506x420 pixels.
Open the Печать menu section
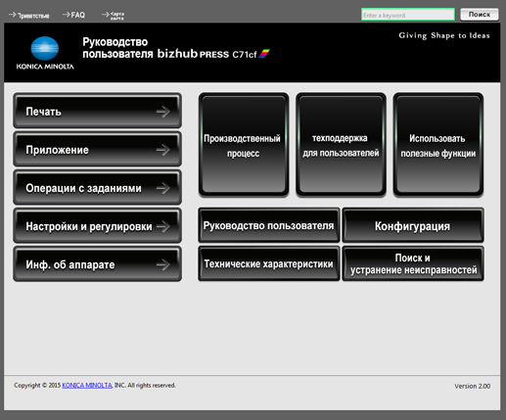[97, 111]
